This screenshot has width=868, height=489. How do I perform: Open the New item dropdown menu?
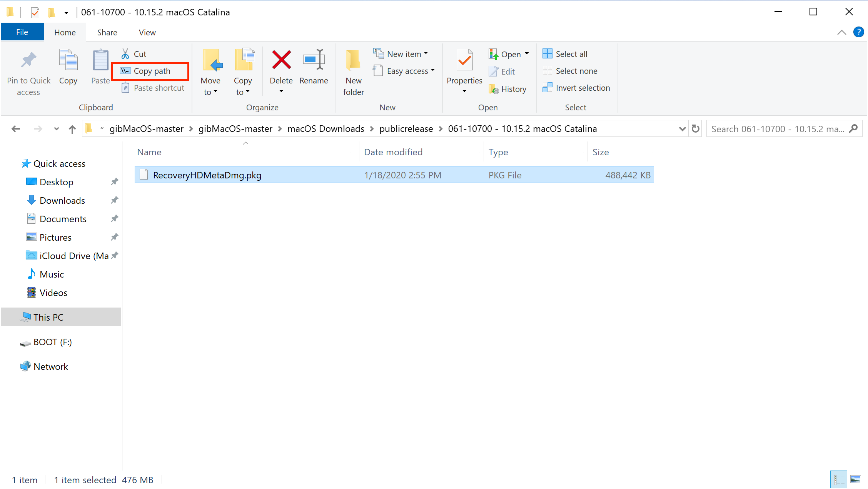click(401, 54)
